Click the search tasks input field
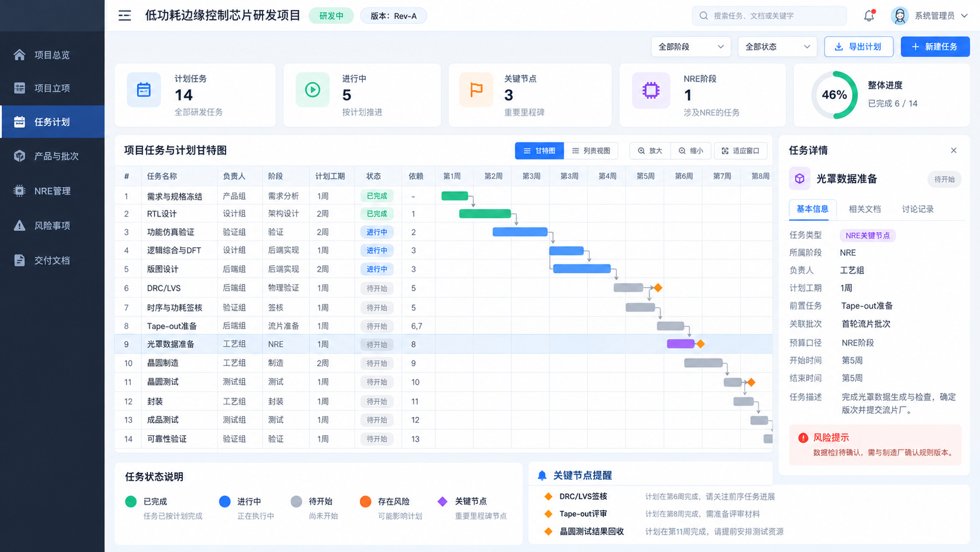The height and width of the screenshot is (552, 980). point(769,16)
